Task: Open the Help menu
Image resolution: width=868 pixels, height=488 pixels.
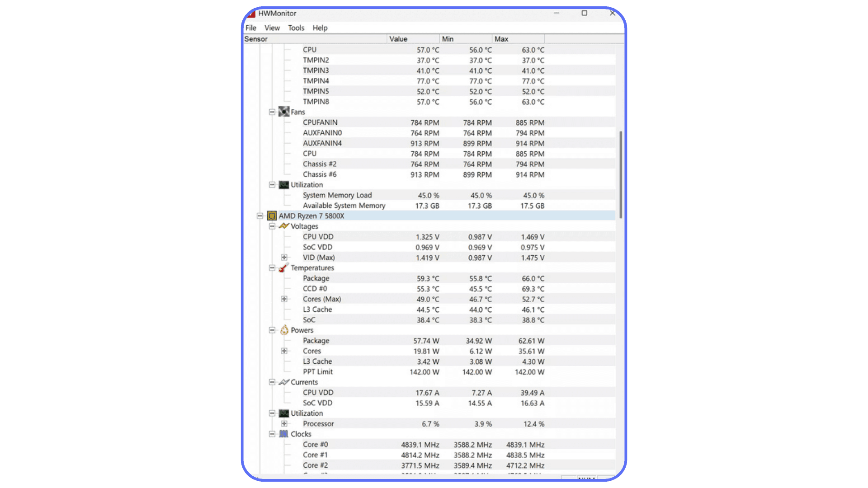Action: click(320, 28)
